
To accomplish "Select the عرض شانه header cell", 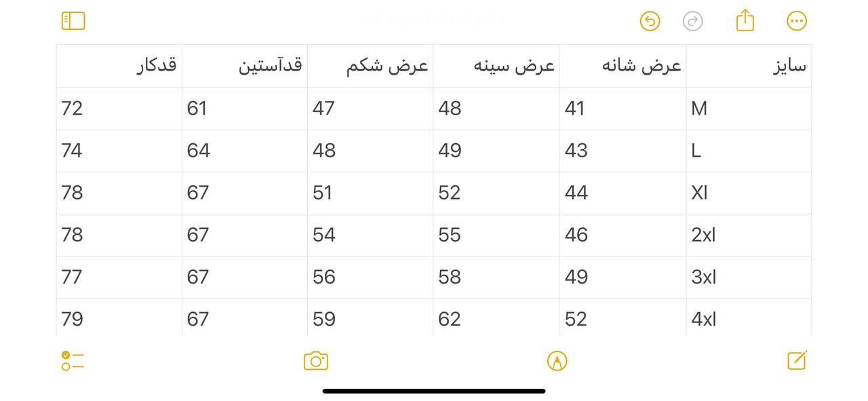I will click(x=623, y=66).
